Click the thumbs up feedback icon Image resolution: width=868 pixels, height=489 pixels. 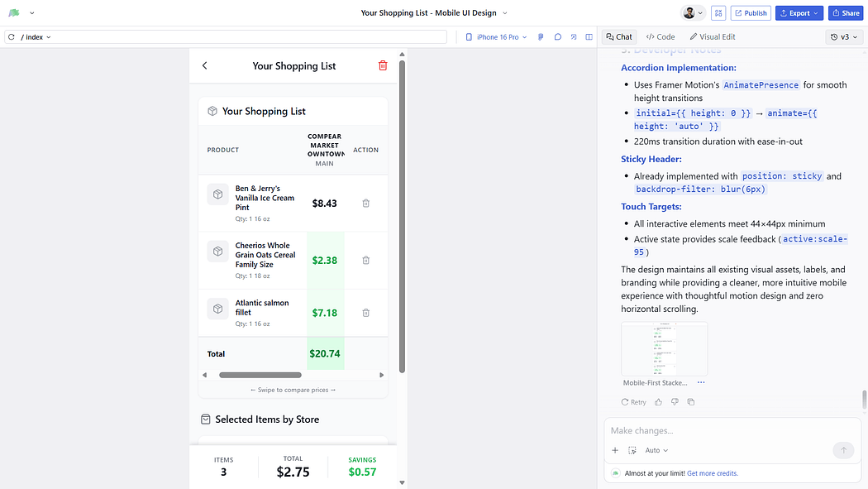coord(659,402)
